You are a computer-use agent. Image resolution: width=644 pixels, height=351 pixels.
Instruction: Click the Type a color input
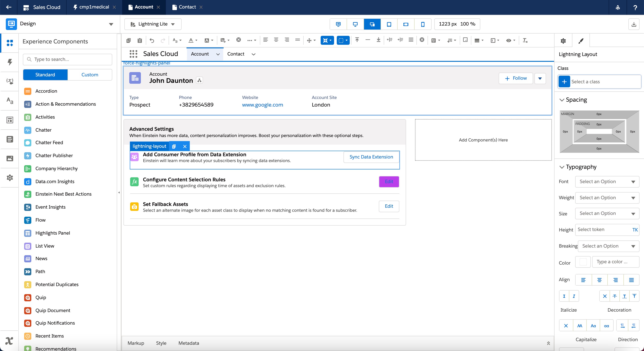[616, 262]
